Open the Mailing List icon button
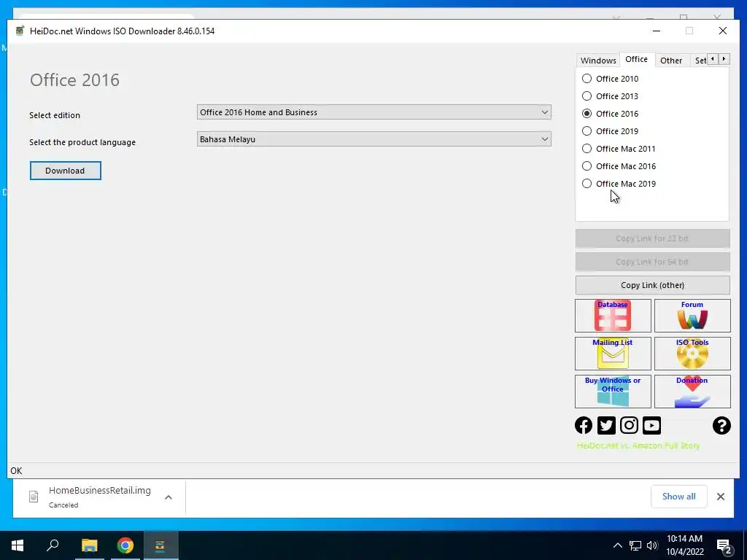This screenshot has height=560, width=747. [613, 354]
